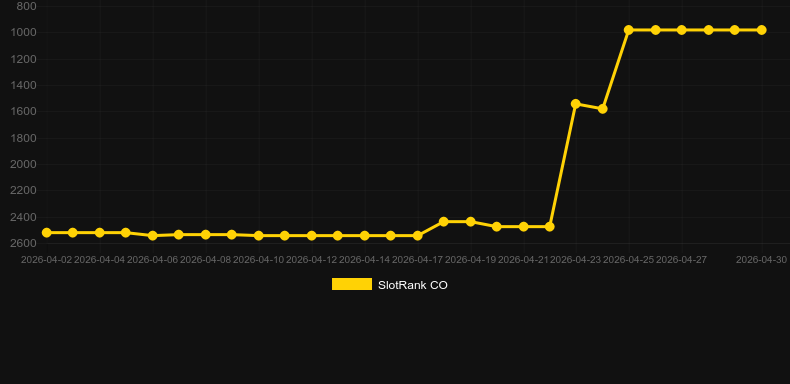Image resolution: width=790 pixels, height=384 pixels.
Task: Select the data point near 1540 above 2026-04-23
Action: 576,104
